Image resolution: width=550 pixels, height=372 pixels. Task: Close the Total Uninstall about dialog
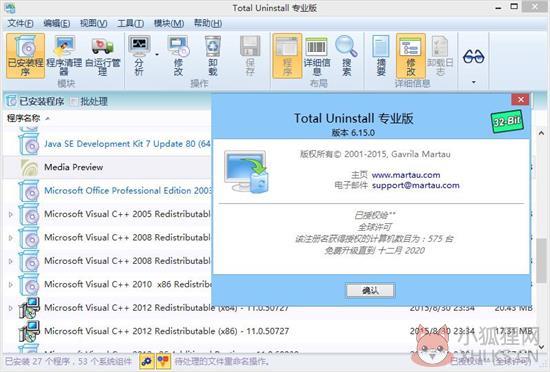pyautogui.click(x=521, y=100)
